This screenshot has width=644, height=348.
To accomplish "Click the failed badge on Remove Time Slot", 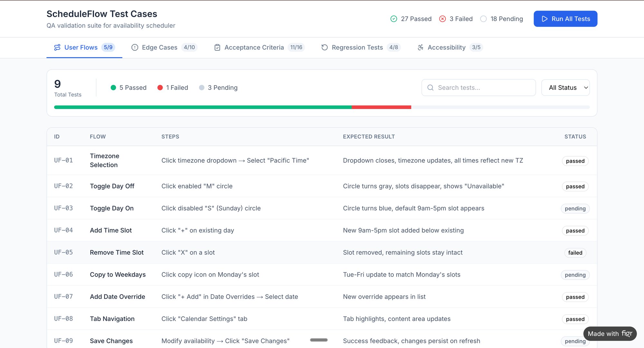I will tap(575, 253).
